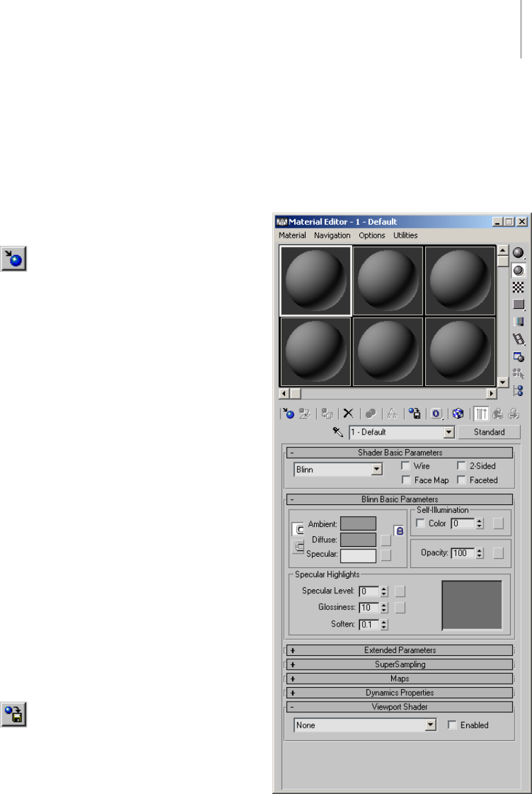
Task: Reset the map with the X icon
Action: [348, 414]
